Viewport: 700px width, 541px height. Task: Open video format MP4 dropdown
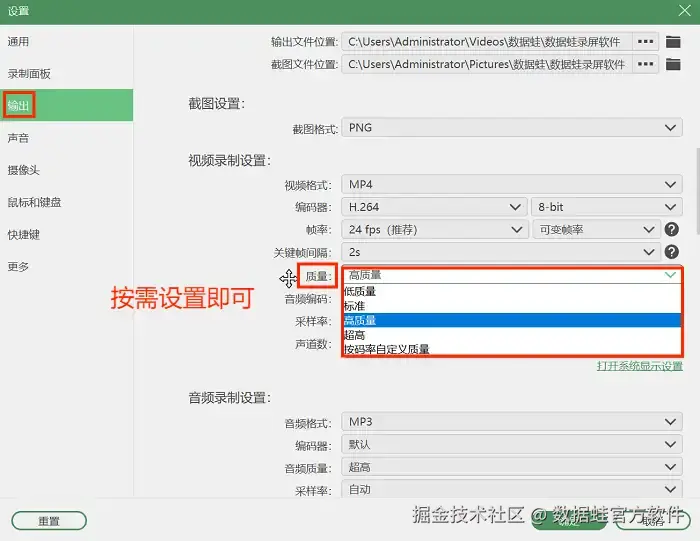pos(512,184)
